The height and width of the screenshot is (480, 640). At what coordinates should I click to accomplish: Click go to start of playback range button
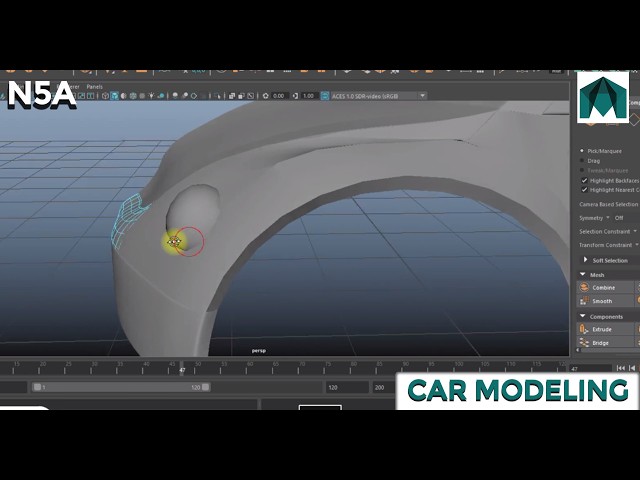[621, 368]
